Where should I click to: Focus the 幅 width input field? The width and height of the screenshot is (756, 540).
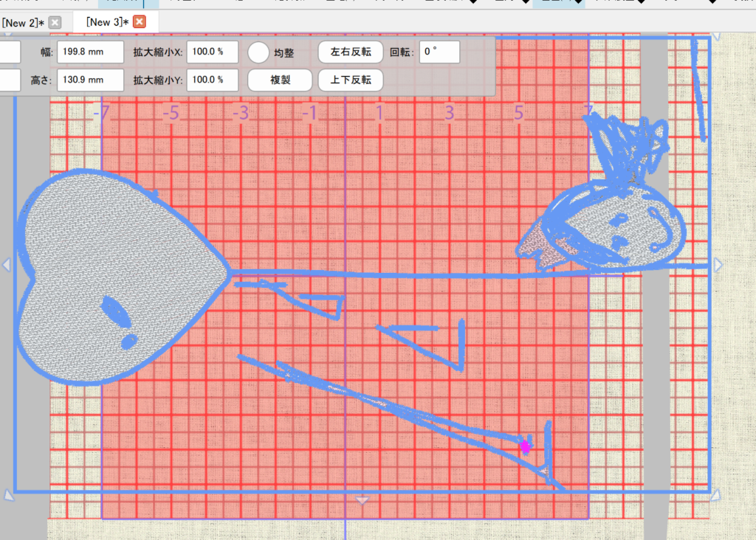point(90,52)
